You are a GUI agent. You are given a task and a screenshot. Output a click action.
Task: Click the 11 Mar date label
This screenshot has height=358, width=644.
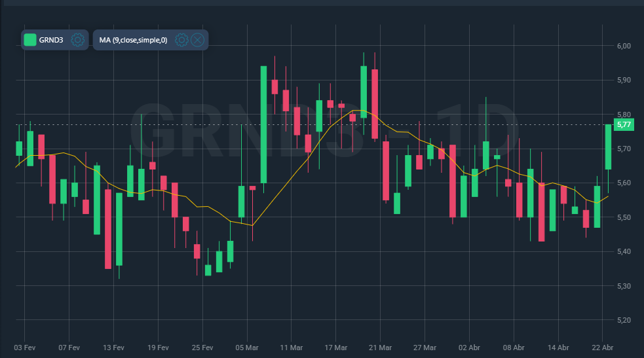[x=291, y=348]
